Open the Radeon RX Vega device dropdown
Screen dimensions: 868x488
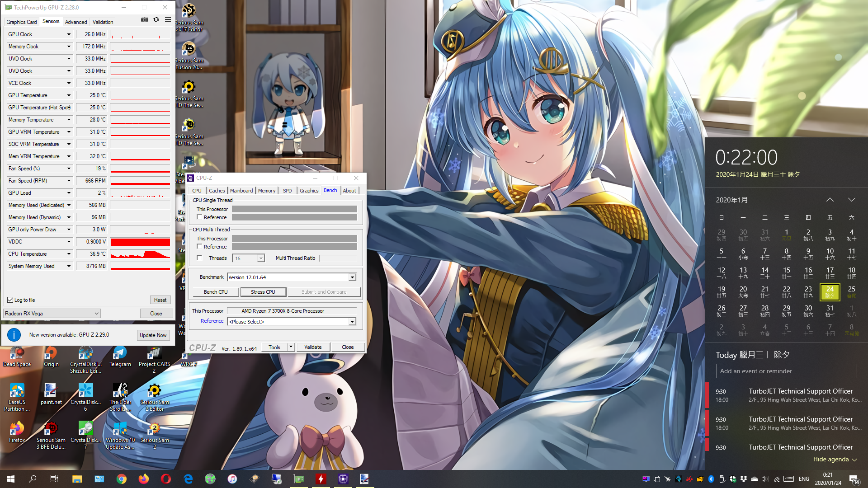(52, 314)
